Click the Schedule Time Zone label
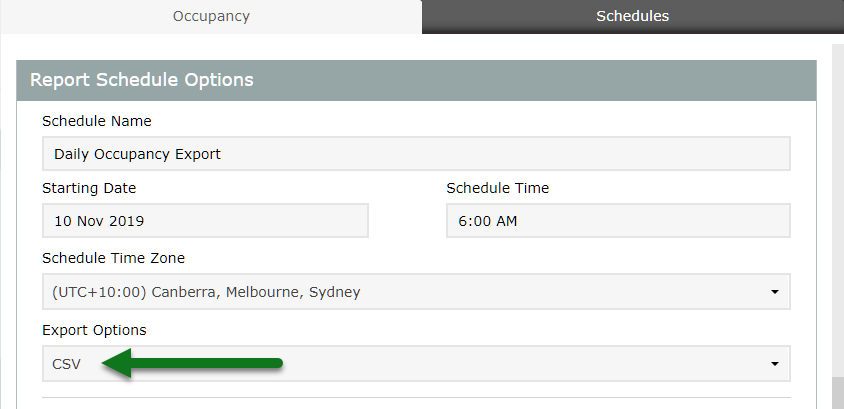Viewport: 844px width, 409px height. point(113,258)
